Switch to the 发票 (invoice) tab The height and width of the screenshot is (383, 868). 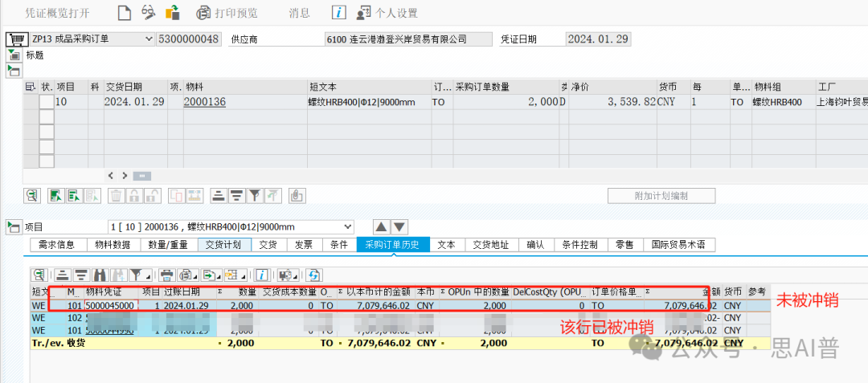point(303,245)
